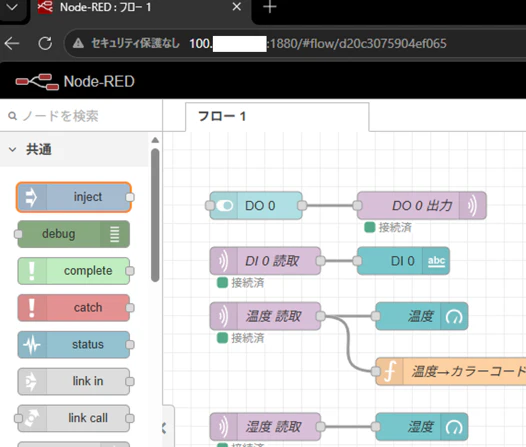The image size is (526, 447).
Task: Go back to the previous page
Action: (12, 43)
